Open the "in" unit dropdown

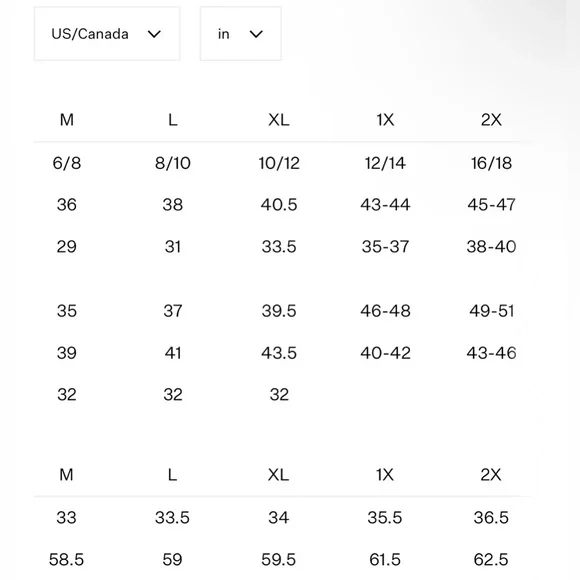point(240,34)
